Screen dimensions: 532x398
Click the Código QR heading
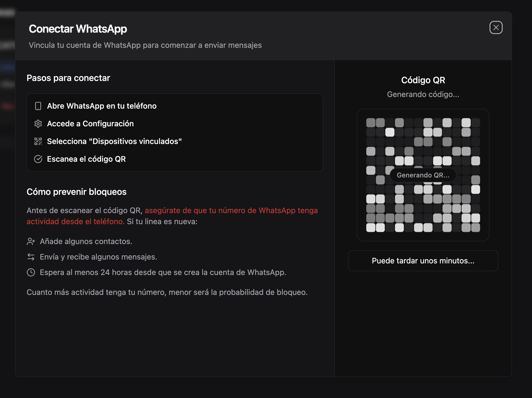423,80
